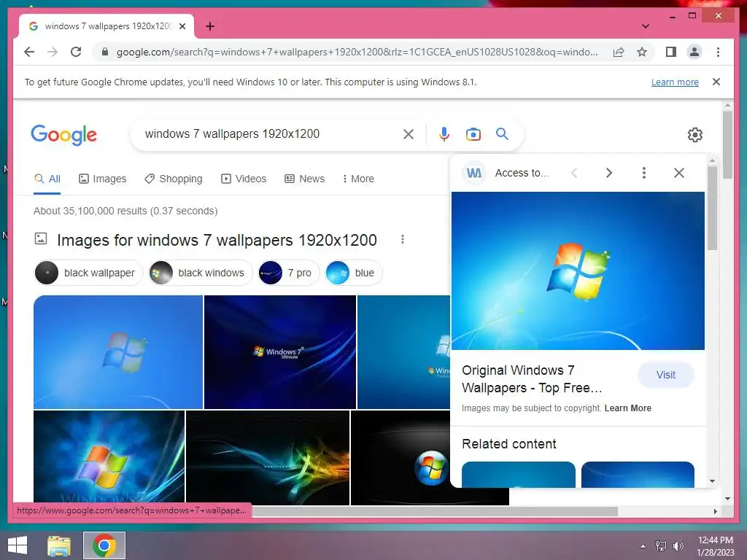Clear the search box text
This screenshot has width=747, height=560.
pyautogui.click(x=409, y=134)
